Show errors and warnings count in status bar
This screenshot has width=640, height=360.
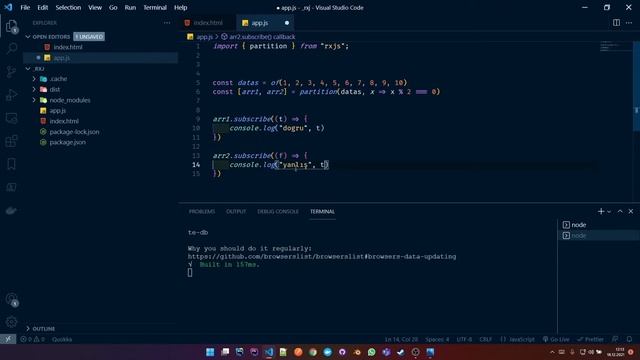point(32,340)
